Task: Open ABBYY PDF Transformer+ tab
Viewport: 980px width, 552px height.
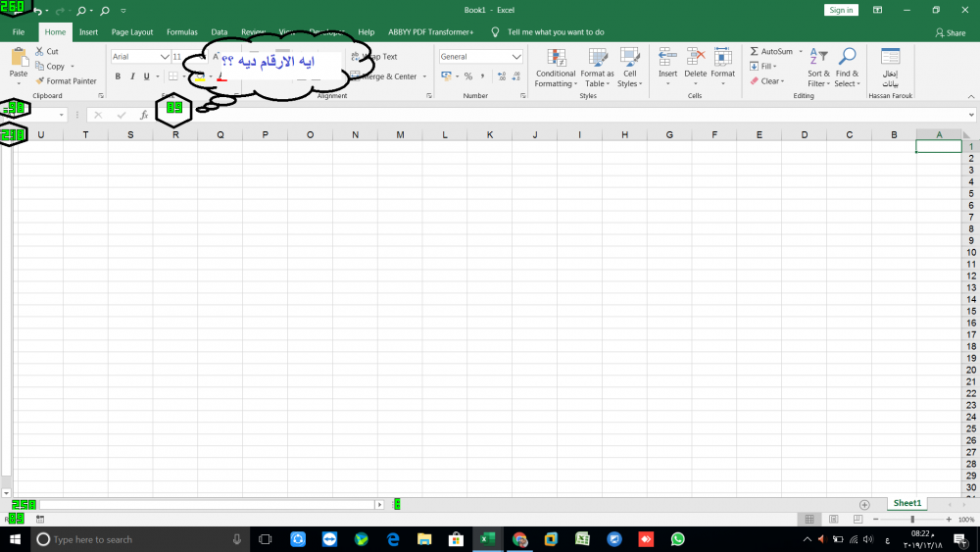Action: [430, 32]
